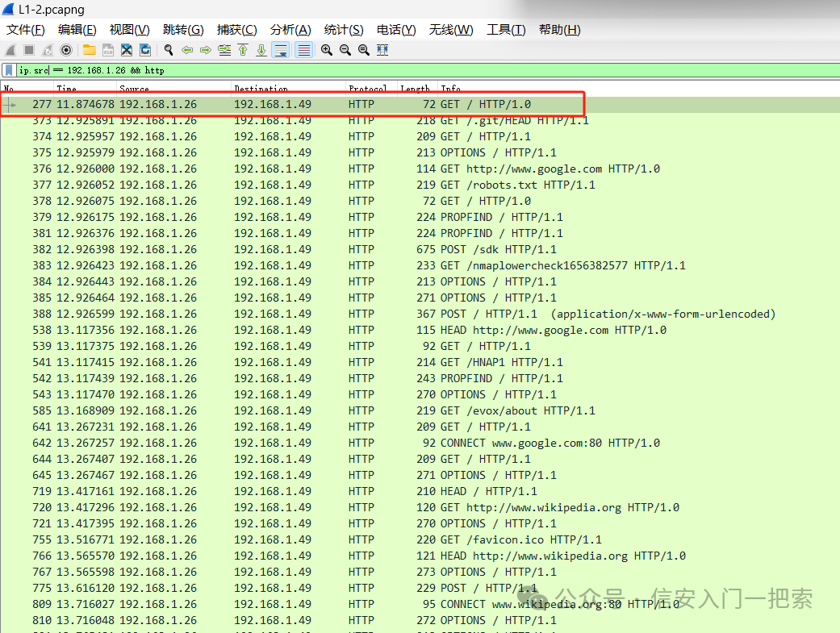Screen dimensions: 840x633
Task: Sort by the Length column header
Action: click(x=417, y=89)
